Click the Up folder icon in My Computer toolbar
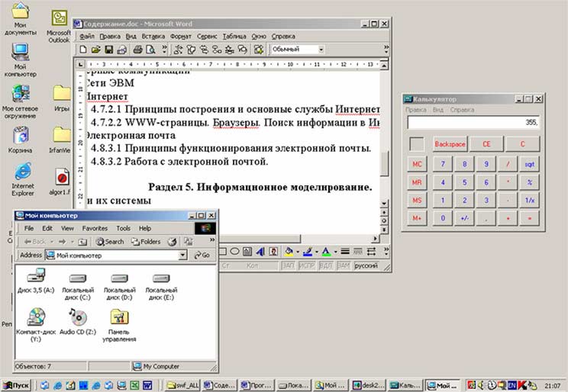The width and height of the screenshot is (568, 392). coord(82,242)
